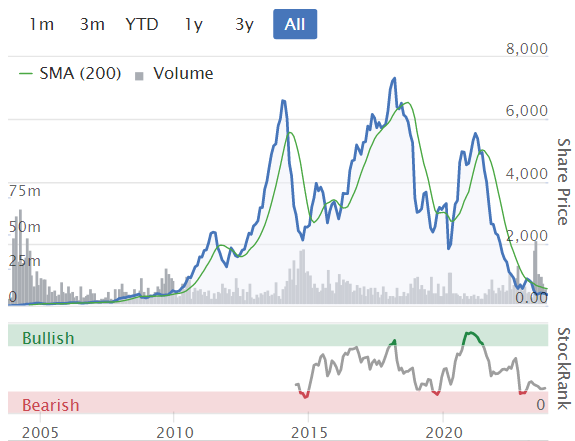This screenshot has width=575, height=441.
Task: Click the 2005 x-axis label
Action: pyautogui.click(x=40, y=433)
